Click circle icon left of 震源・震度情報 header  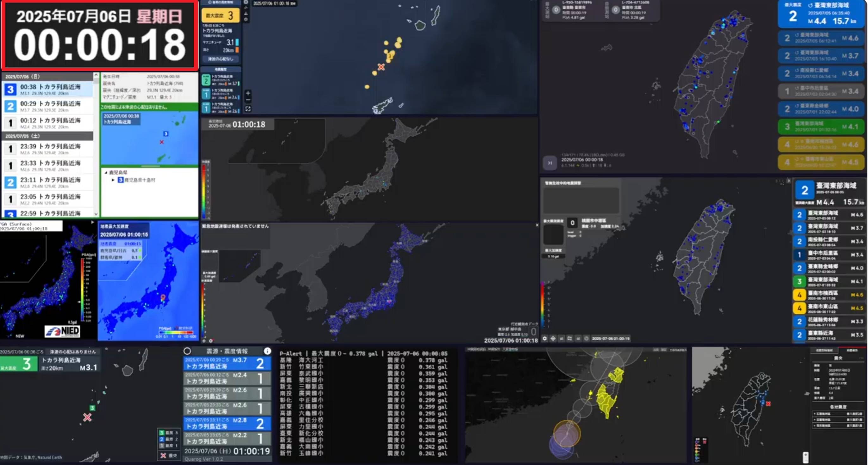[187, 351]
